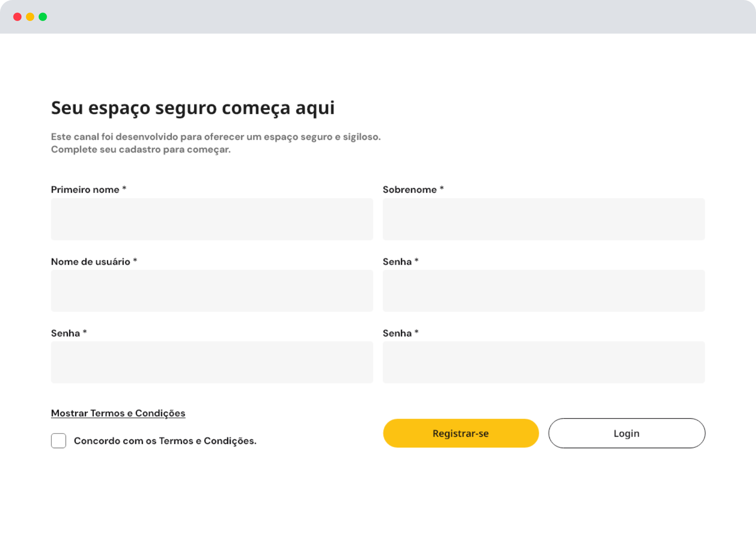Screen dimensions: 756x546
Task: Click the Senha label under the Sobrenome field
Action: (400, 262)
